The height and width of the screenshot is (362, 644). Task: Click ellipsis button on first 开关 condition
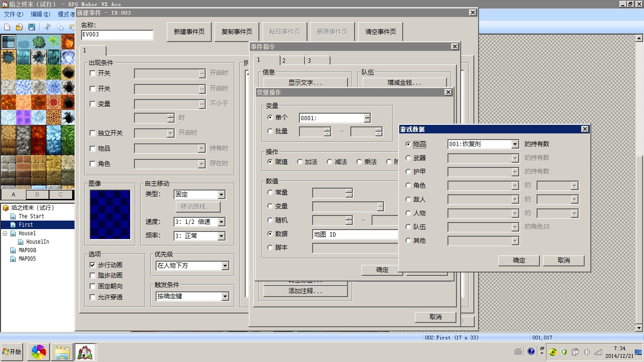point(202,74)
